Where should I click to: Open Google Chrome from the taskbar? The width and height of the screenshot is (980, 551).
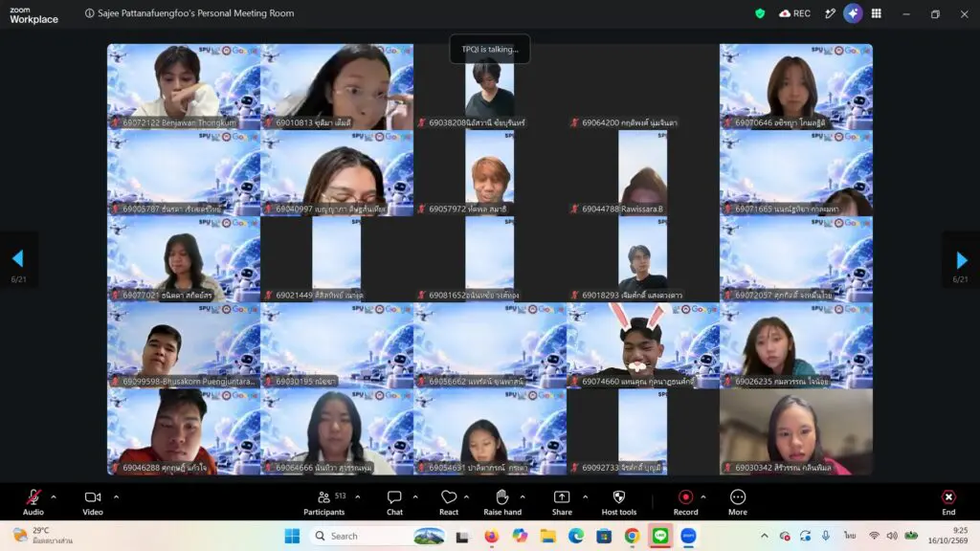click(632, 536)
